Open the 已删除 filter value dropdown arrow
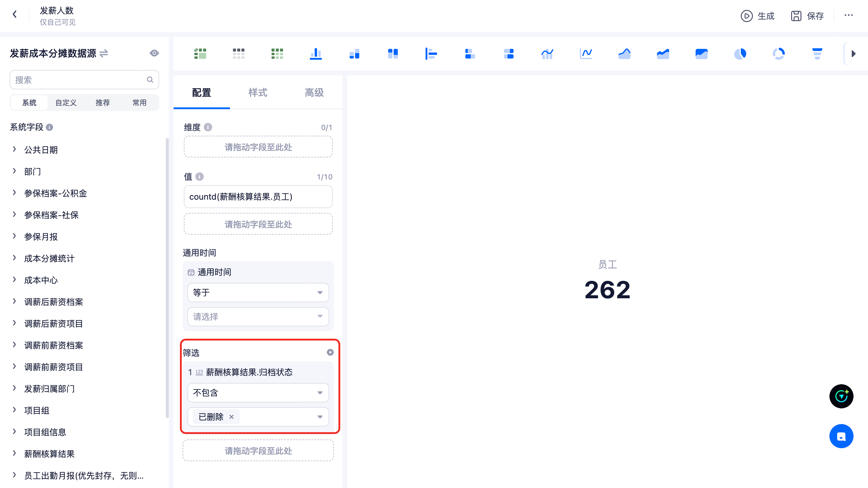Screen dimensions: 868x488 (320, 417)
